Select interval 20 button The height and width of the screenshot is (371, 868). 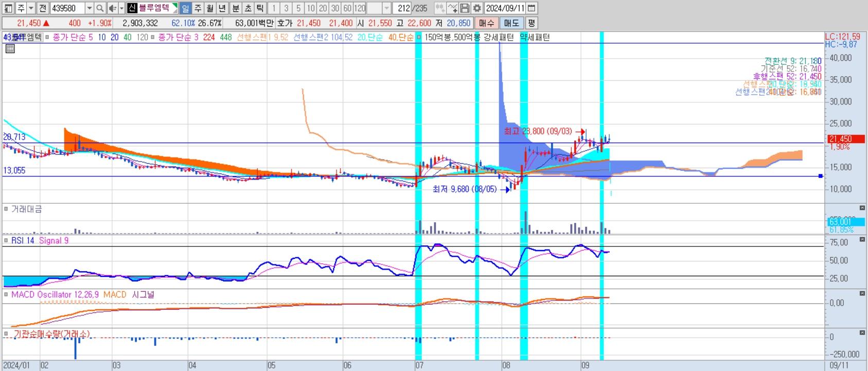(x=323, y=8)
